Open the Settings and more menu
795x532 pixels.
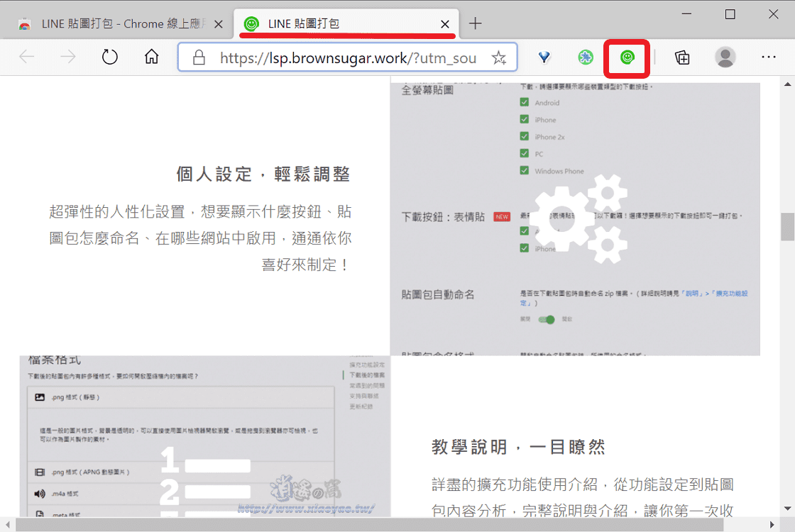click(x=769, y=57)
